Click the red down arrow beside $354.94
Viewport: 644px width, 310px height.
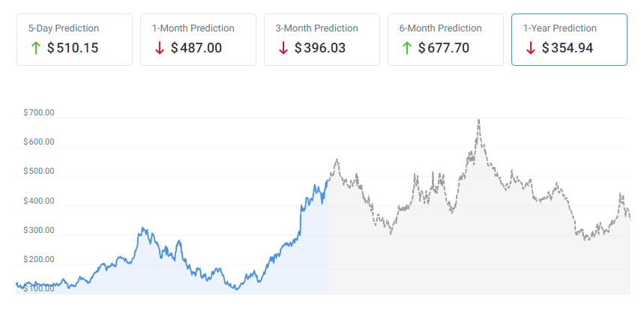tap(530, 48)
